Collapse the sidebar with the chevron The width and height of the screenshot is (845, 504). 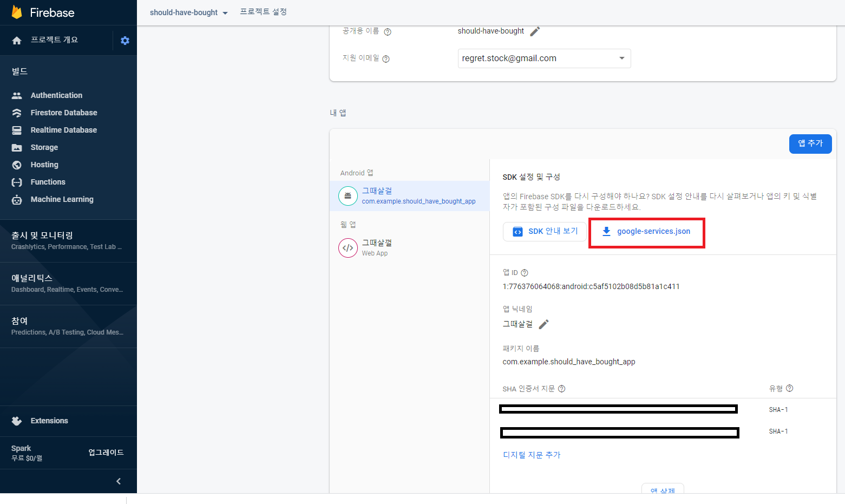pos(119,481)
